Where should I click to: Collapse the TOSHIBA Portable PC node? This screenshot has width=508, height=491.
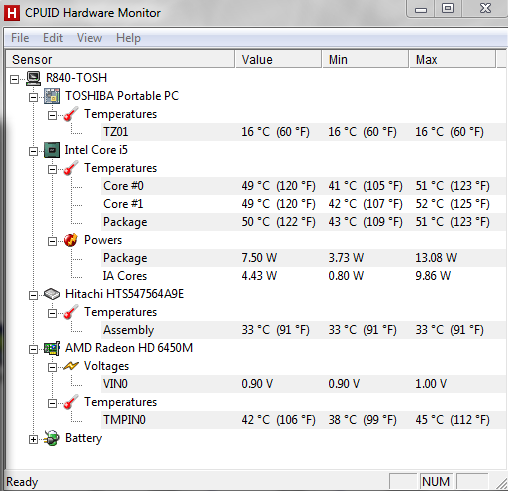tap(33, 97)
